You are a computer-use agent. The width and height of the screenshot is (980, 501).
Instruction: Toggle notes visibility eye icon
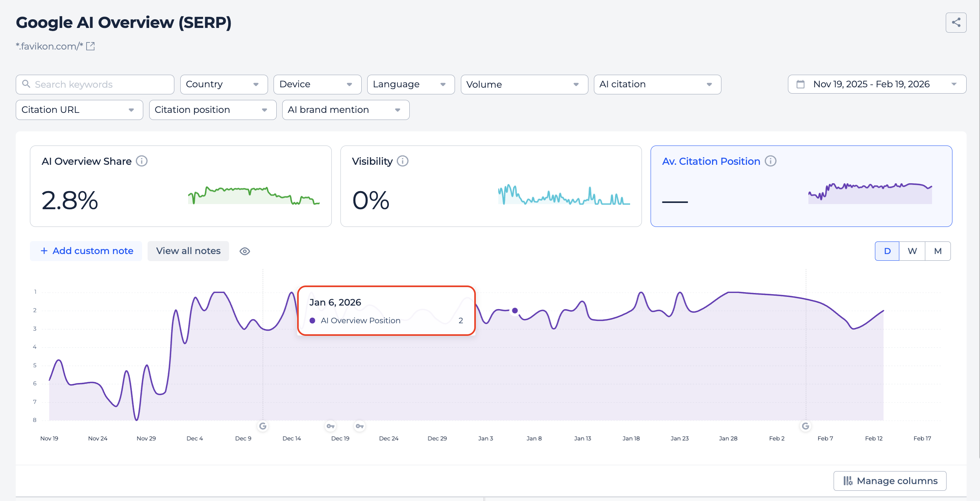245,251
